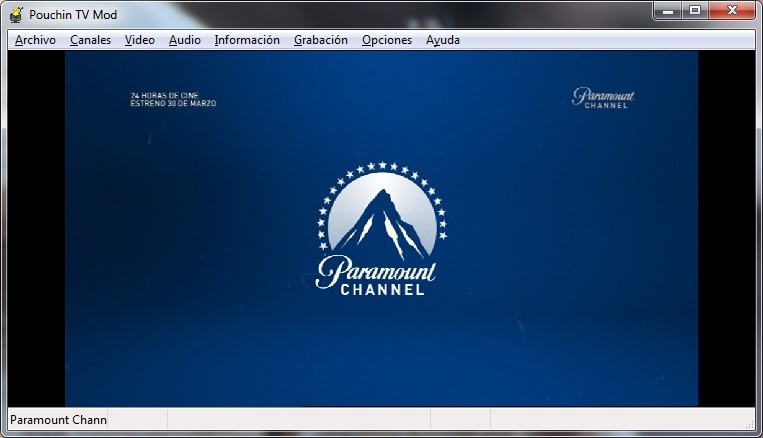The image size is (763, 438).
Task: Click the 'Paramount Chann' status bar text
Action: point(58,420)
